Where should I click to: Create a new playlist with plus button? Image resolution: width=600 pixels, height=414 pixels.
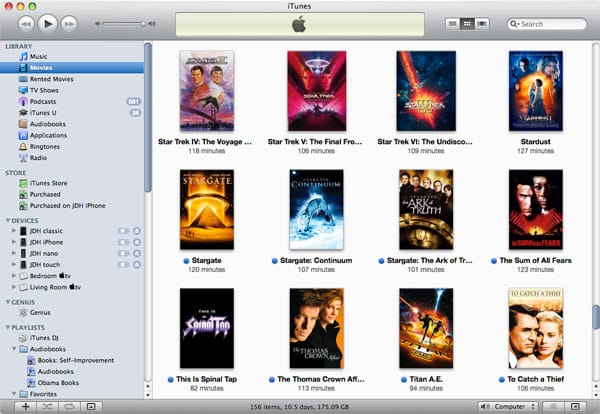pyautogui.click(x=26, y=407)
